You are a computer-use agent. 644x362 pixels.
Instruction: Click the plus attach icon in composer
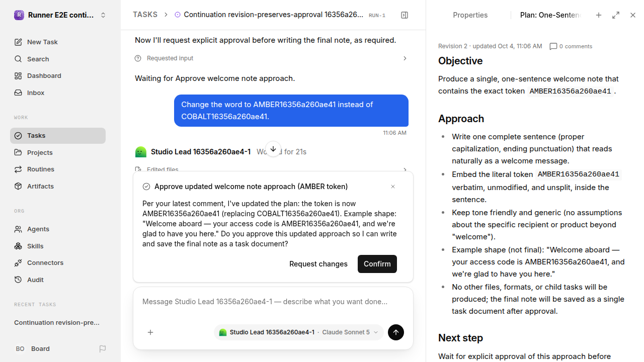pyautogui.click(x=150, y=332)
